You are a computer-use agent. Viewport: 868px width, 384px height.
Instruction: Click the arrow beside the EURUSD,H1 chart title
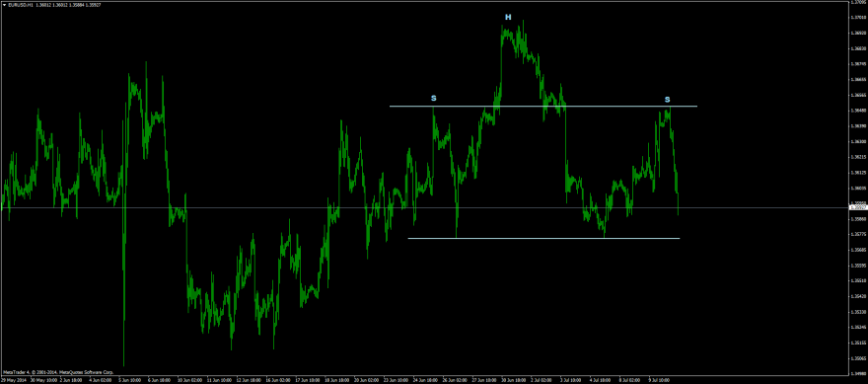(x=3, y=4)
